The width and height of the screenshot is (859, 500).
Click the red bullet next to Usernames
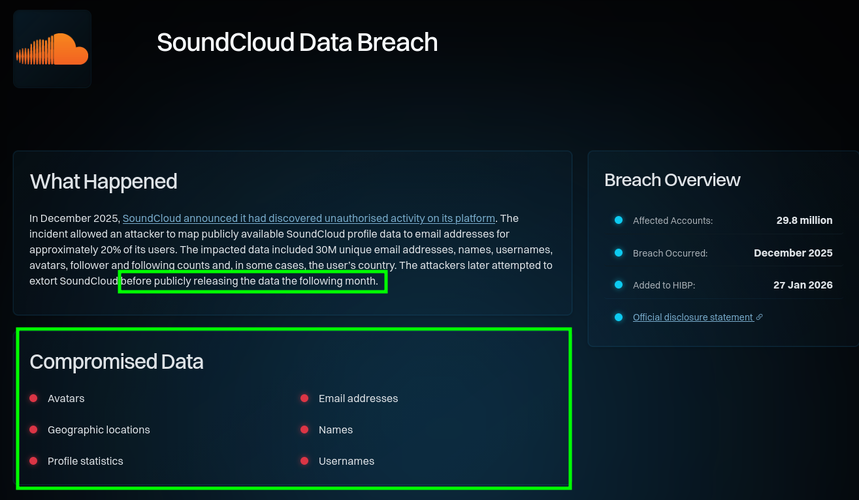coord(305,461)
